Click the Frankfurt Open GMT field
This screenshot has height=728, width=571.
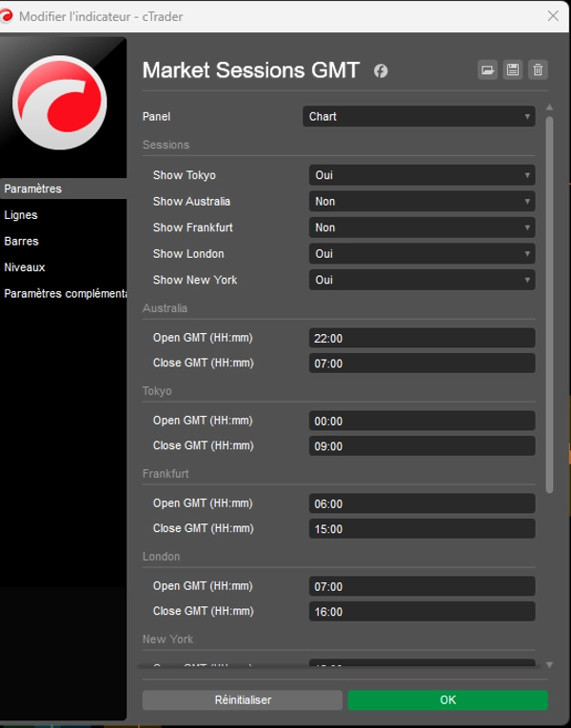pyautogui.click(x=422, y=503)
